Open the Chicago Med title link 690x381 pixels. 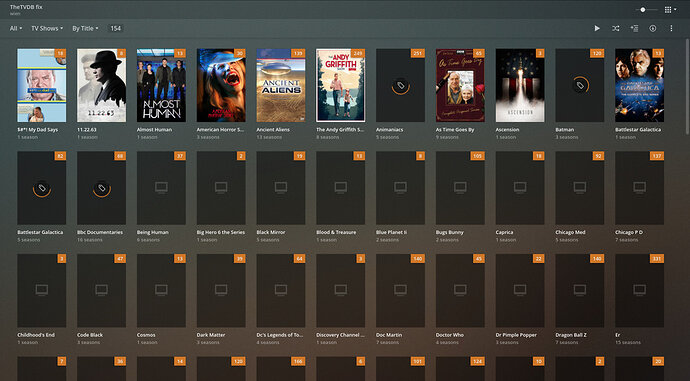[x=570, y=232]
